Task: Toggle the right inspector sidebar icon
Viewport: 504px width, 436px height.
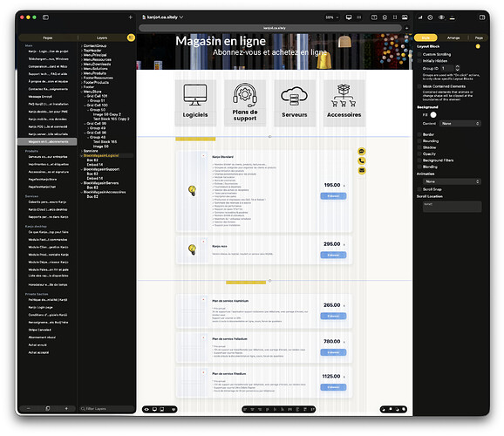Action: [482, 17]
